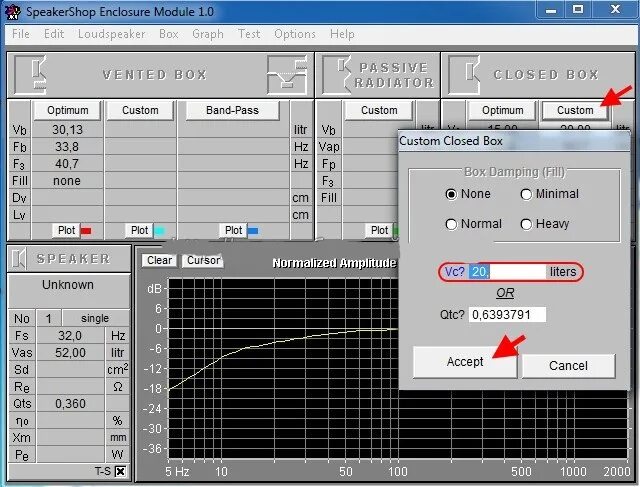Click Plot button for vented Custom column
Viewport: 640px width, 487px height.
(139, 231)
